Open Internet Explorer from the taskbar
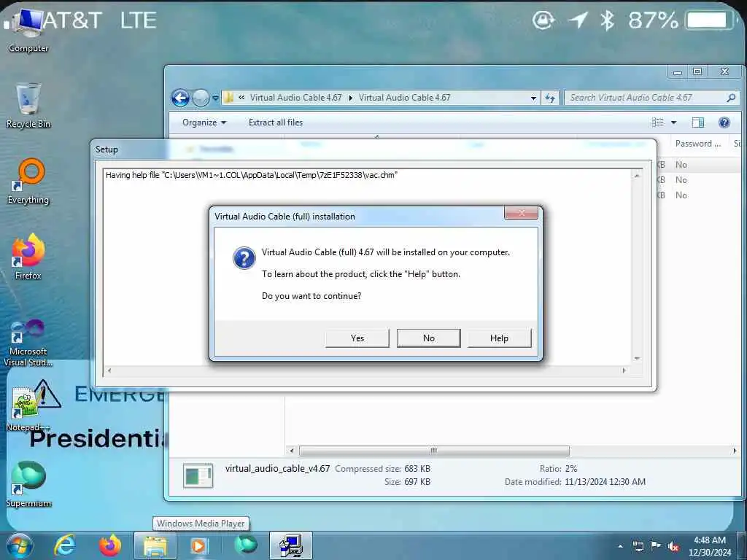Image resolution: width=747 pixels, height=560 pixels. (64, 545)
